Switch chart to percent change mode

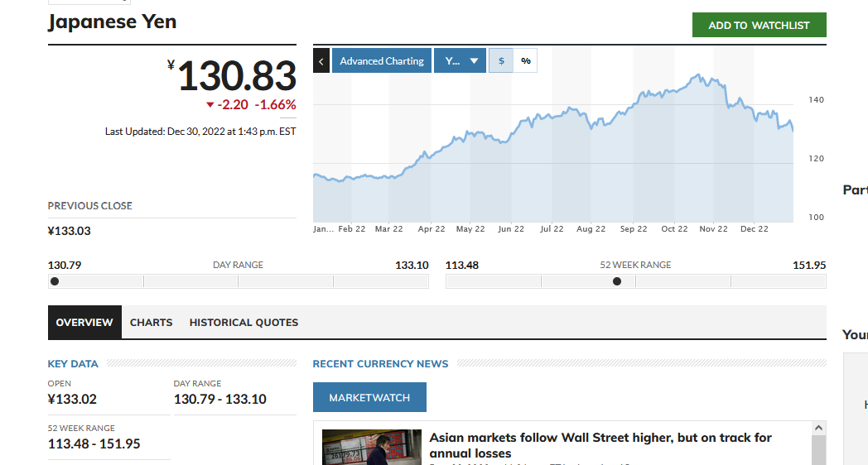[x=525, y=61]
